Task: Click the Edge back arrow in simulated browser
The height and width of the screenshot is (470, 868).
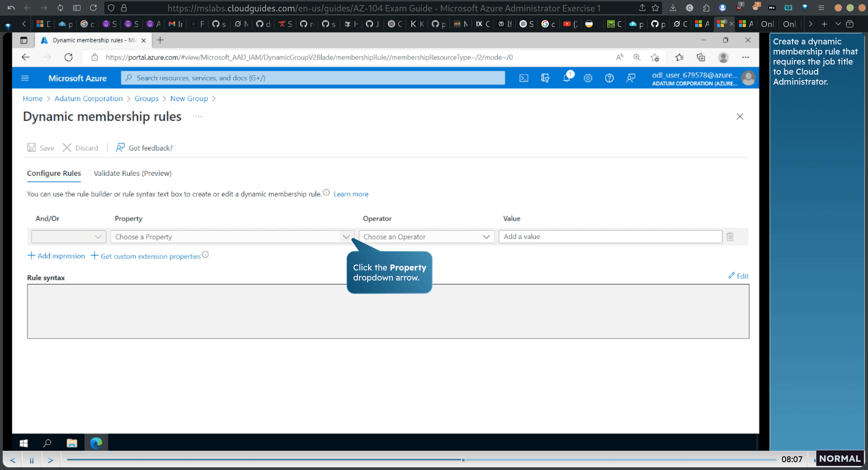Action: 26,57
